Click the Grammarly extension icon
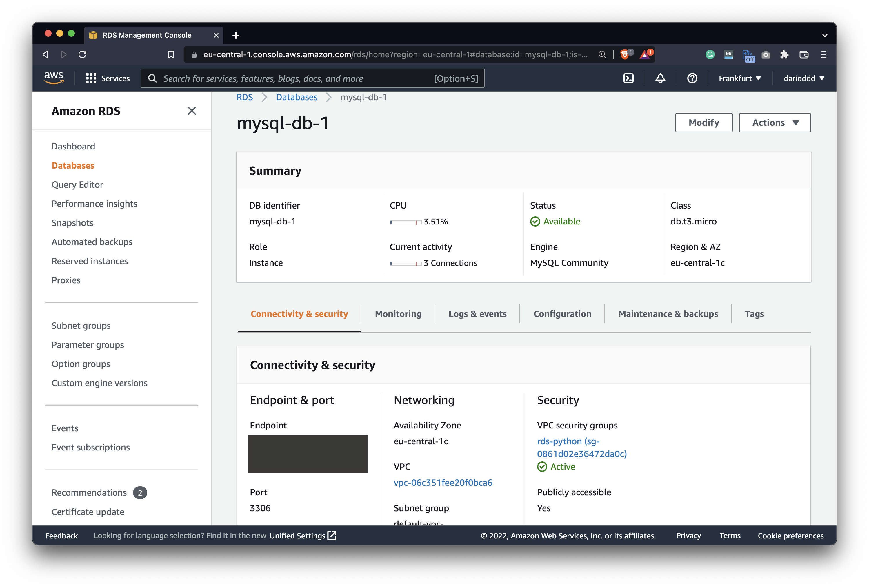The image size is (869, 588). [710, 54]
